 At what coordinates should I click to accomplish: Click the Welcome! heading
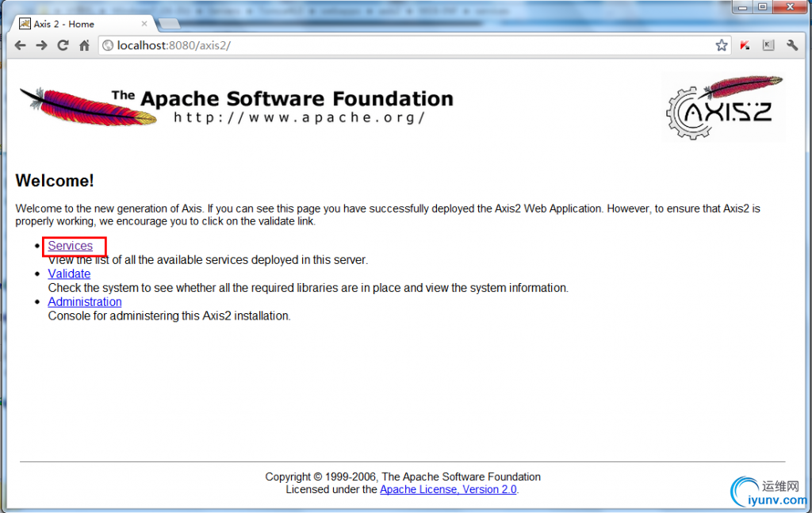click(x=55, y=181)
